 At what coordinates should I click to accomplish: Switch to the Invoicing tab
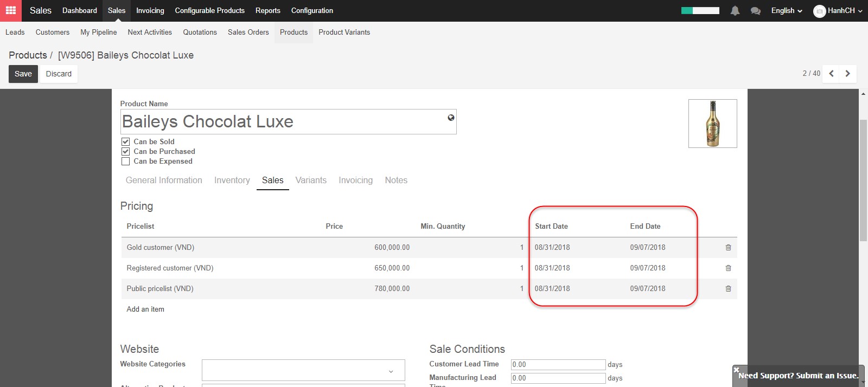click(356, 180)
